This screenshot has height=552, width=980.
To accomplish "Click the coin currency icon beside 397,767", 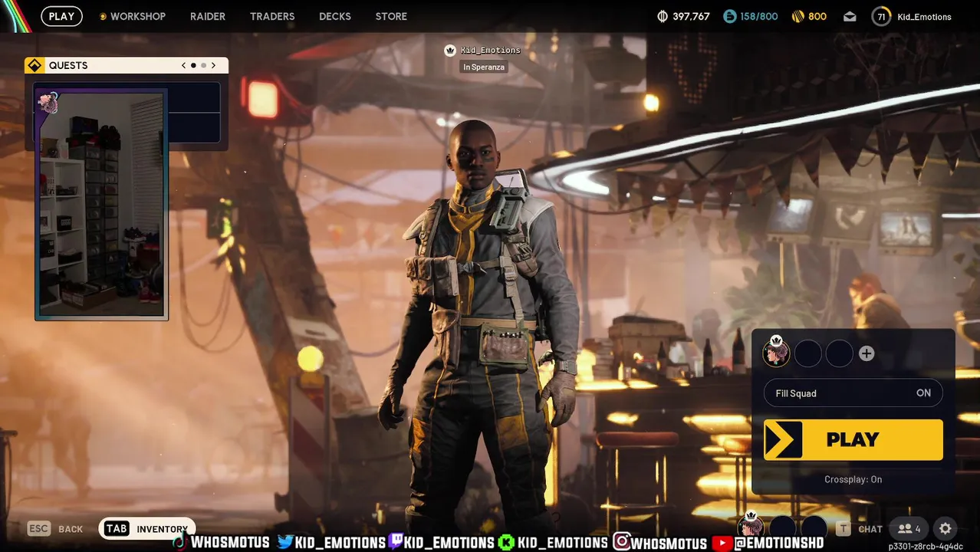I will [x=663, y=16].
